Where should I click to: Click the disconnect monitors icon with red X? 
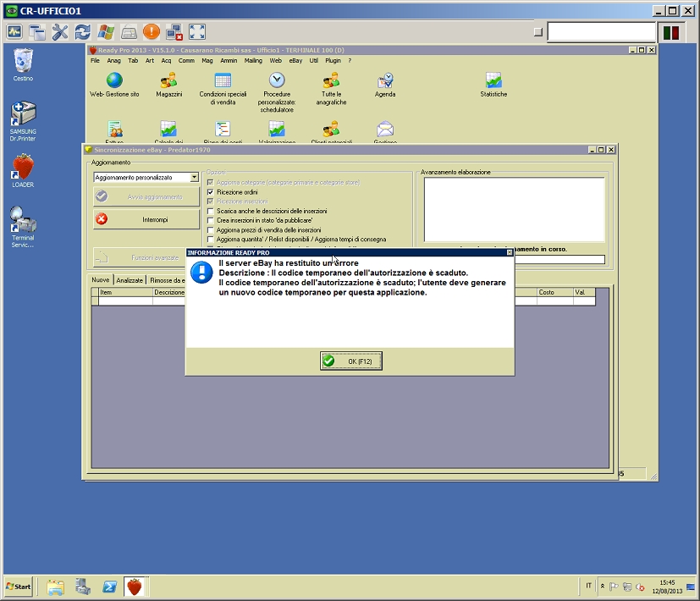point(174,31)
